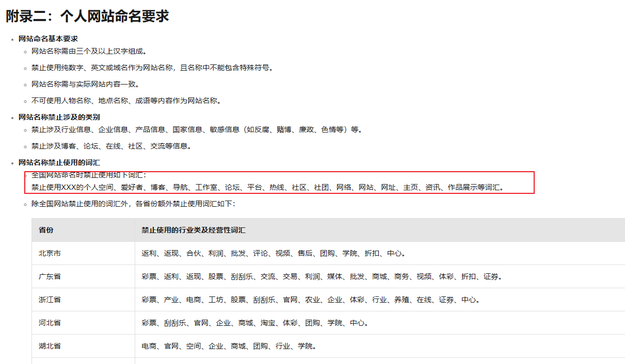Click the 省份 table column header
This screenshot has width=625, height=364.
coord(46,230)
